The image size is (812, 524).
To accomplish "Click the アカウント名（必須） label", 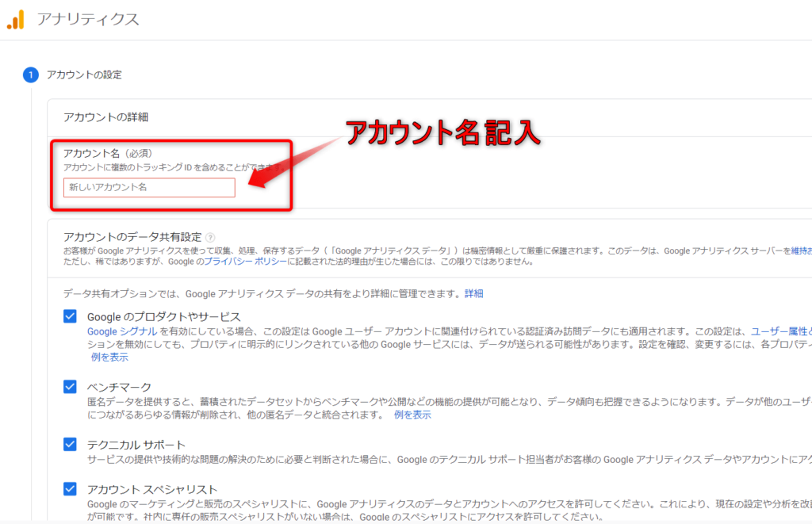I will (x=108, y=153).
